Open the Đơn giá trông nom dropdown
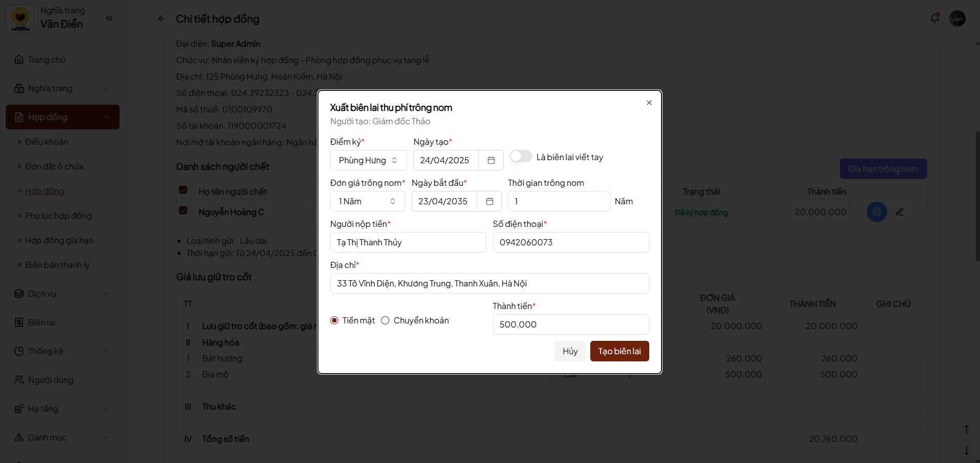The image size is (980, 463). (x=367, y=201)
